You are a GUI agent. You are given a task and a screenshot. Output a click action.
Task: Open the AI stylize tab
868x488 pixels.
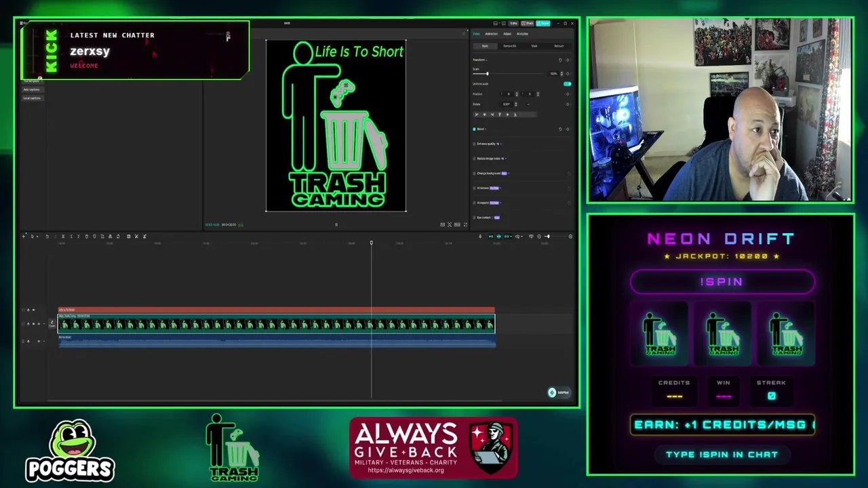coord(522,34)
